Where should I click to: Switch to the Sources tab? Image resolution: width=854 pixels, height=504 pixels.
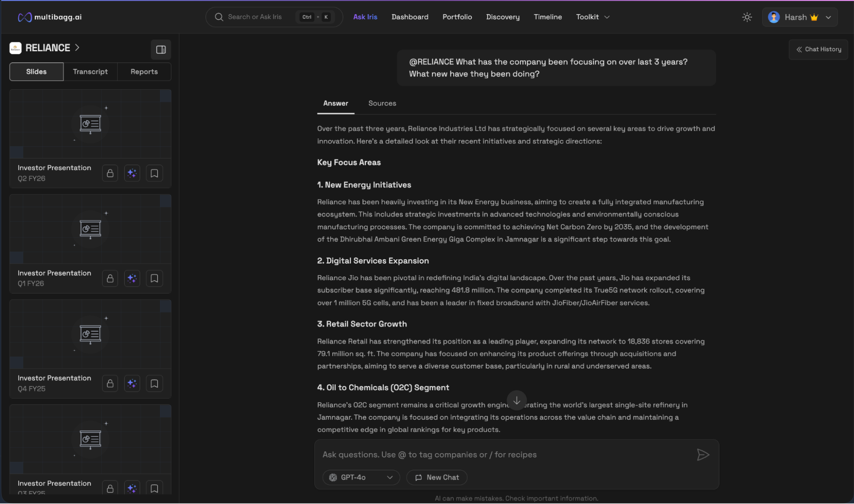[382, 103]
